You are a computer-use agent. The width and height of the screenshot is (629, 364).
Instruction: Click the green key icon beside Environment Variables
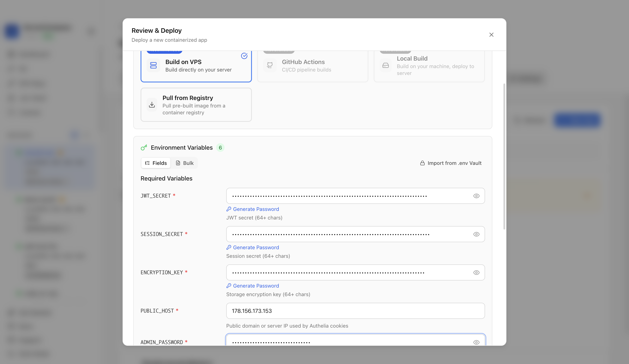[x=144, y=148]
